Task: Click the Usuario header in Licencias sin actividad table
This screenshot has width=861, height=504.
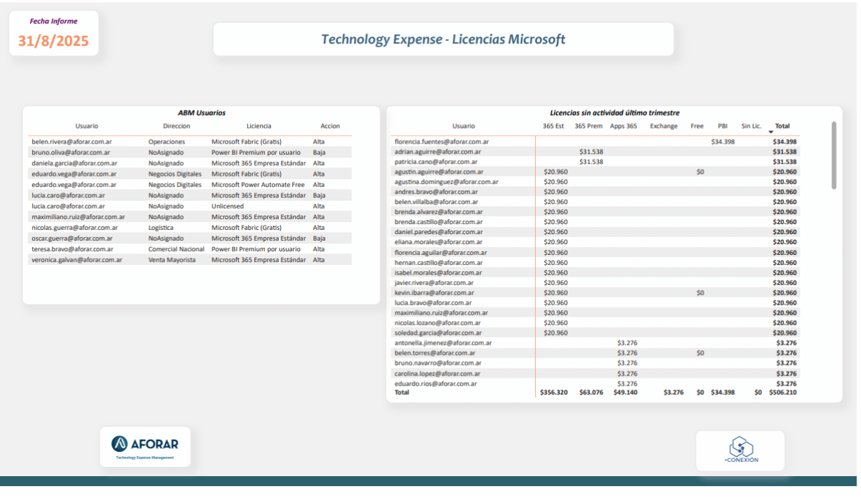Action: (x=463, y=126)
